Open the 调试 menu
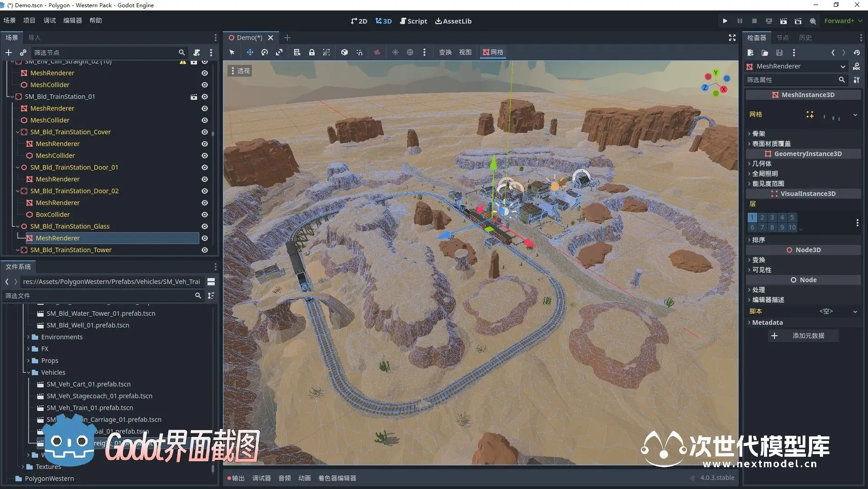Image resolution: width=868 pixels, height=489 pixels. (49, 20)
